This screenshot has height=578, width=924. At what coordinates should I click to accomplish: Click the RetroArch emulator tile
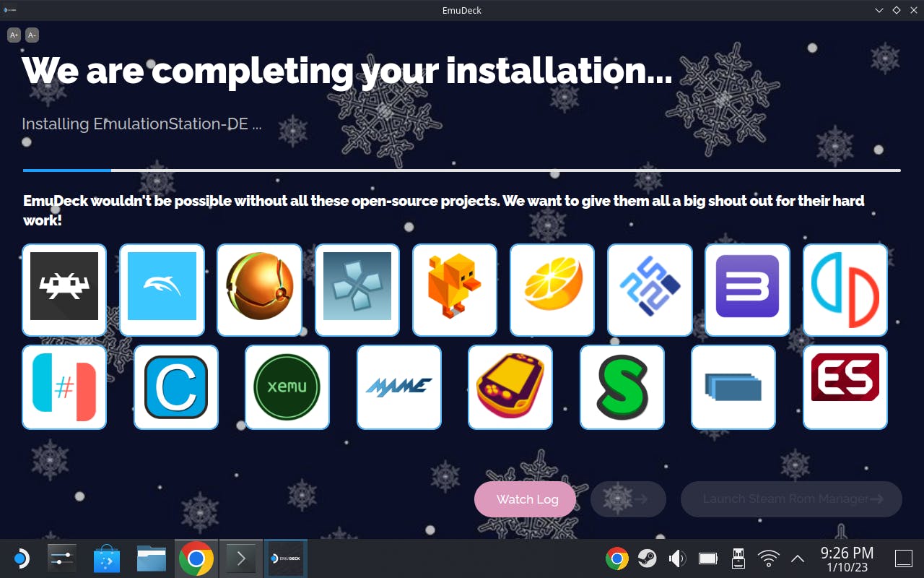point(64,290)
